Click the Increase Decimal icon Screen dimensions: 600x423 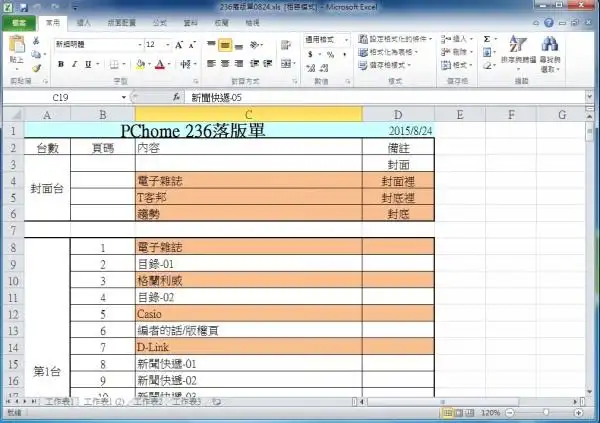pos(310,68)
